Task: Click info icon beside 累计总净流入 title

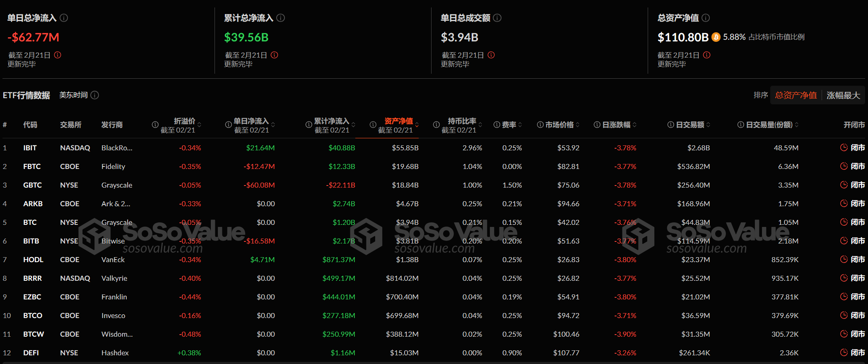Action: 280,18
